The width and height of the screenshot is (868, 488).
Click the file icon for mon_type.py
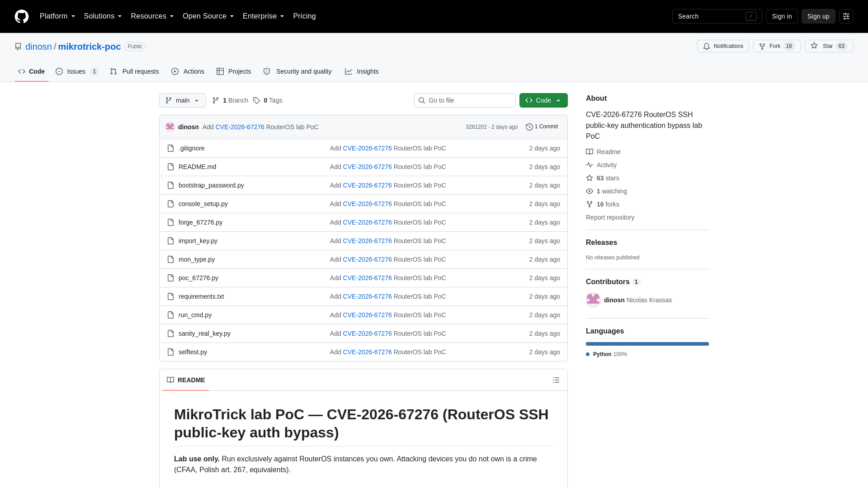(170, 259)
